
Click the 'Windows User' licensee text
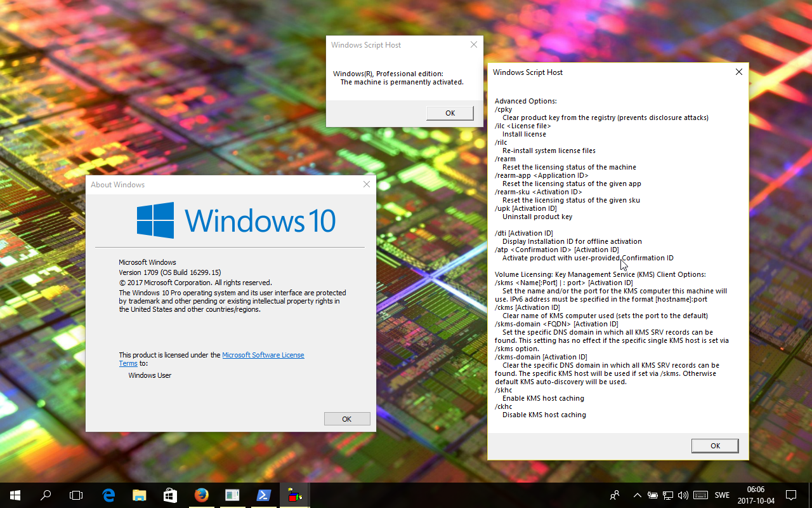(x=150, y=375)
